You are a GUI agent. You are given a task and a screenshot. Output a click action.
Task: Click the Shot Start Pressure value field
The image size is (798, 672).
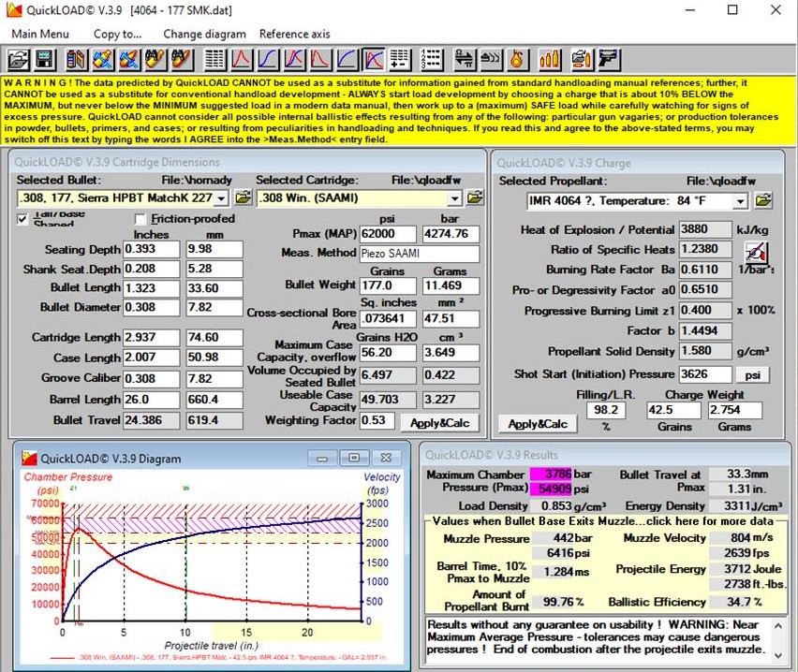pyautogui.click(x=705, y=374)
